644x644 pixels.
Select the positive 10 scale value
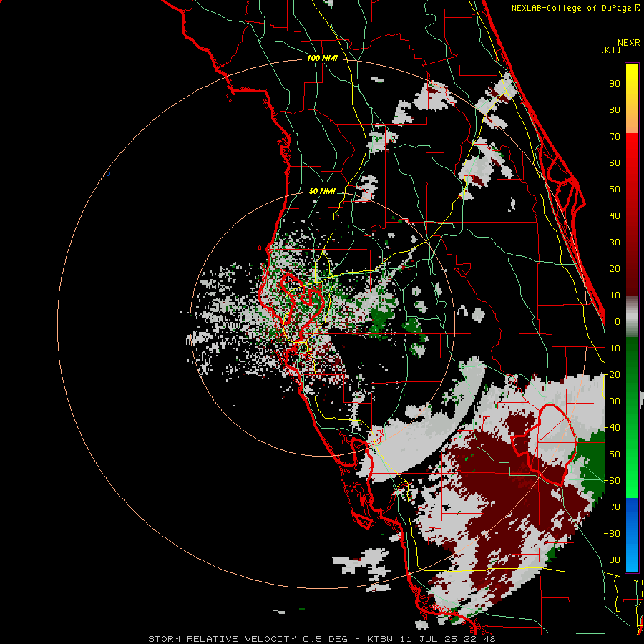(x=615, y=296)
